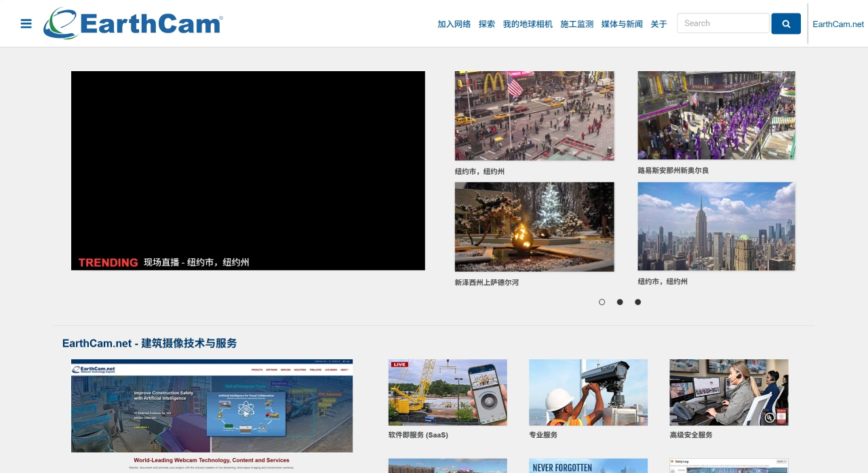Open the 纽约市，纽约州 Times Square camera thumbnail
This screenshot has height=473, width=868.
click(x=534, y=115)
